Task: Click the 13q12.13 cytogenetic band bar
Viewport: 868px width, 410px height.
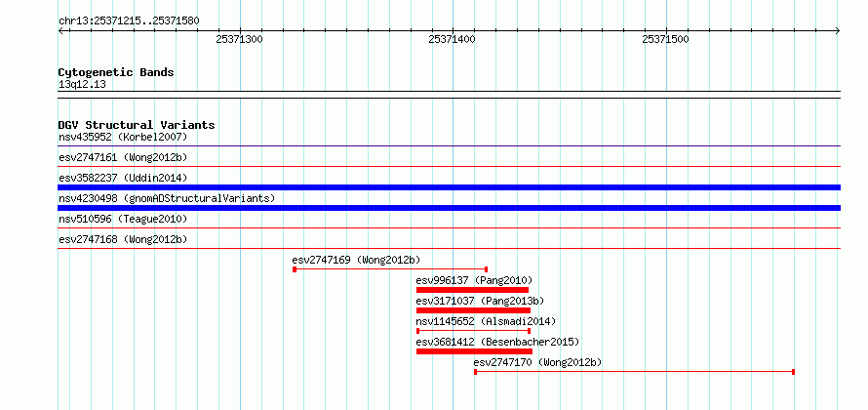Action: pyautogui.click(x=449, y=95)
